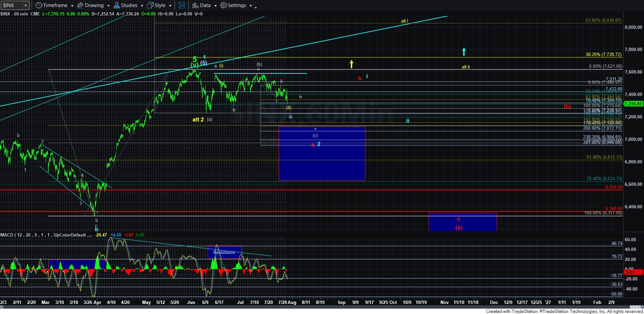Image resolution: width=644 pixels, height=314 pixels.
Task: Expand the Studies dropdown arrow
Action: coord(142,6)
